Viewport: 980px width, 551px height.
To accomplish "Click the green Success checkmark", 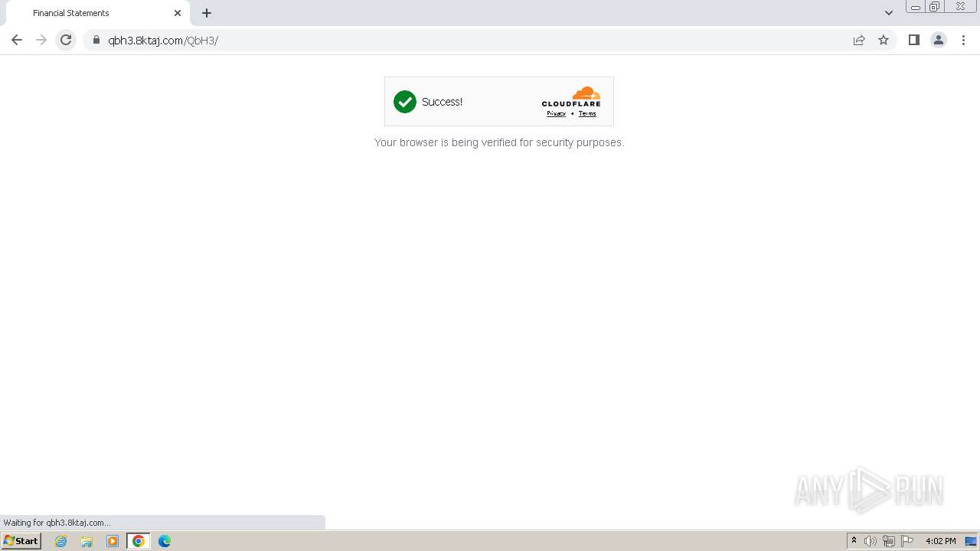I will point(405,102).
